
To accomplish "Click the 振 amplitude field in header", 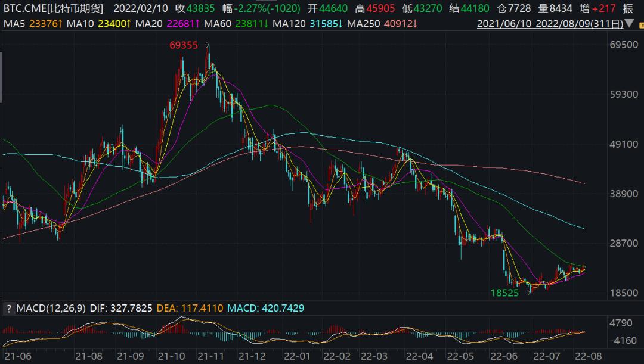I will [628, 8].
